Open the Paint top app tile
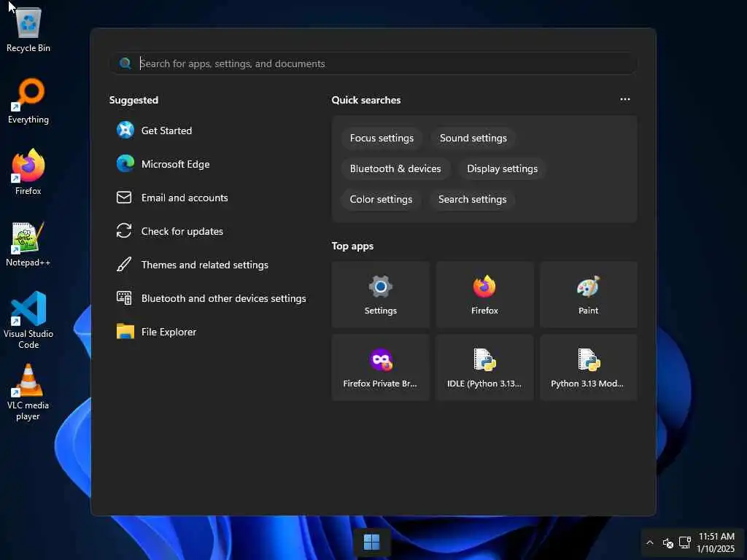Viewport: 747px width, 560px height. coord(589,295)
